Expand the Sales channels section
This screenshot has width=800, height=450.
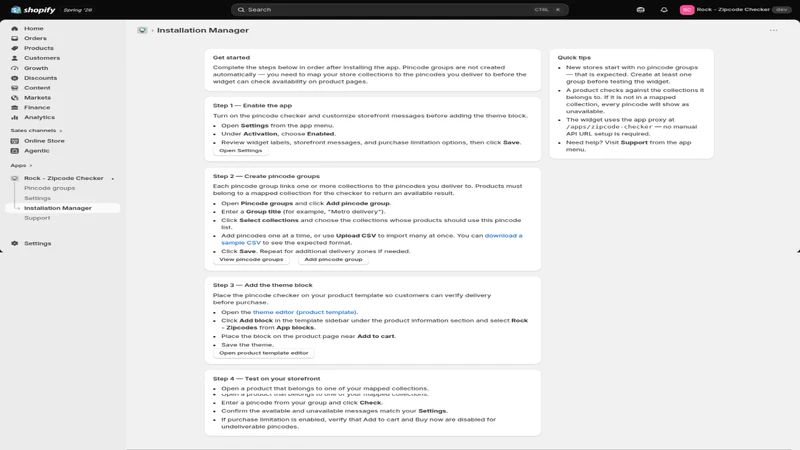(36, 131)
